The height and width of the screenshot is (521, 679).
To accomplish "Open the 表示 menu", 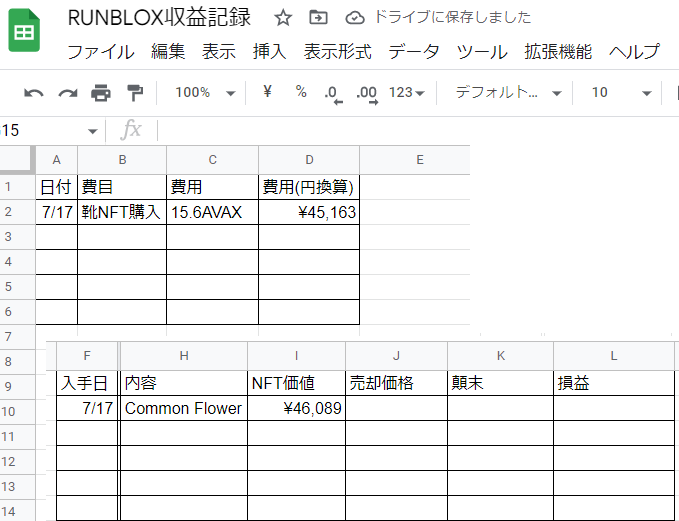I will click(219, 52).
